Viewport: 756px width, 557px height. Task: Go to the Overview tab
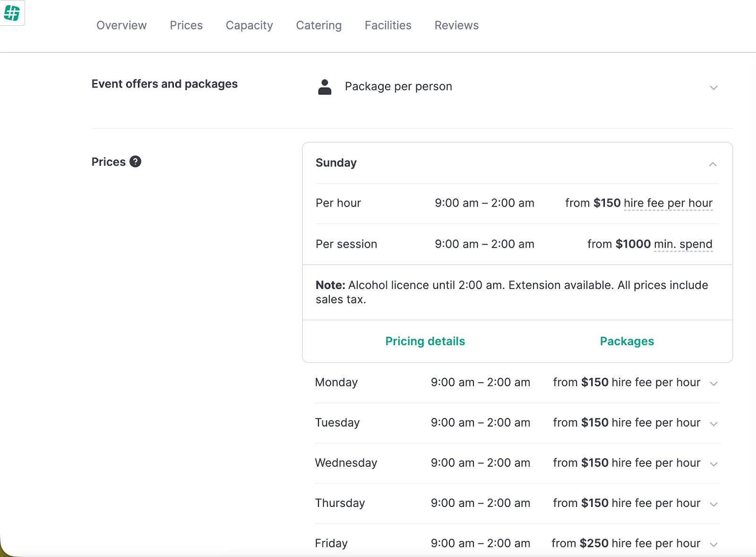(121, 26)
